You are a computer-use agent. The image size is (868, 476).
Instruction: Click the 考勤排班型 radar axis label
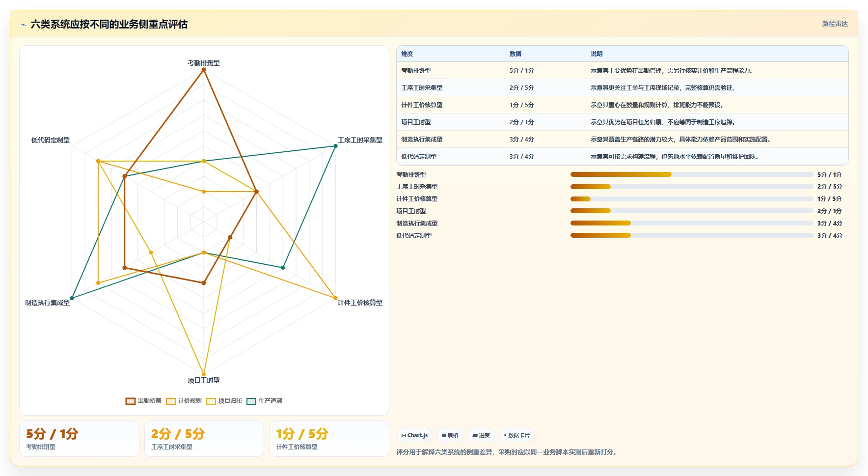tap(204, 63)
